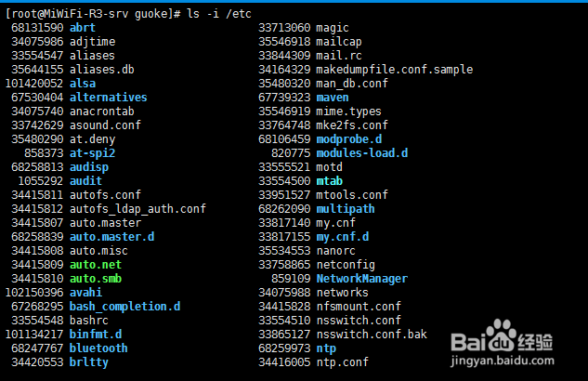Screen dimensions: 588x381
Task: Select the abrt directory entry
Action: [83, 28]
